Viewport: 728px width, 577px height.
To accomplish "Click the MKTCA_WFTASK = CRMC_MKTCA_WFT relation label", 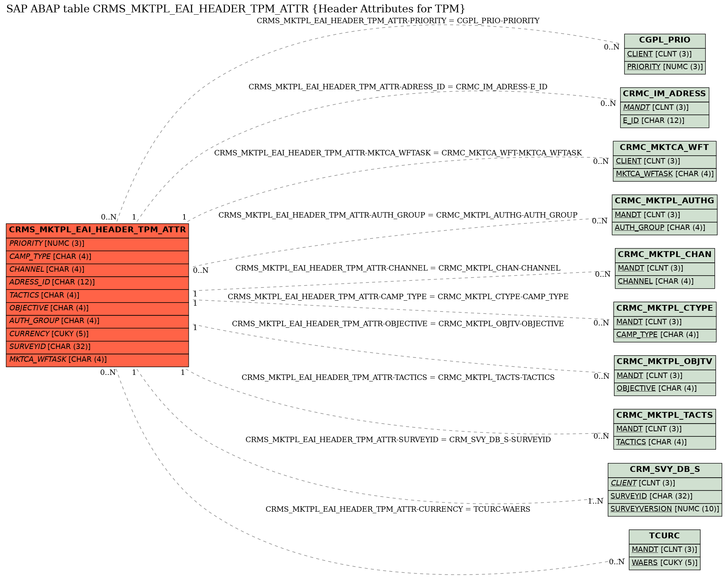I will (x=398, y=153).
